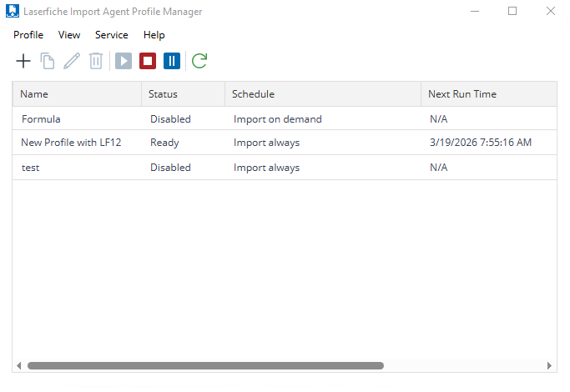Sort by the Name column header
Viewport: 570px width, 392px height.
(77, 94)
